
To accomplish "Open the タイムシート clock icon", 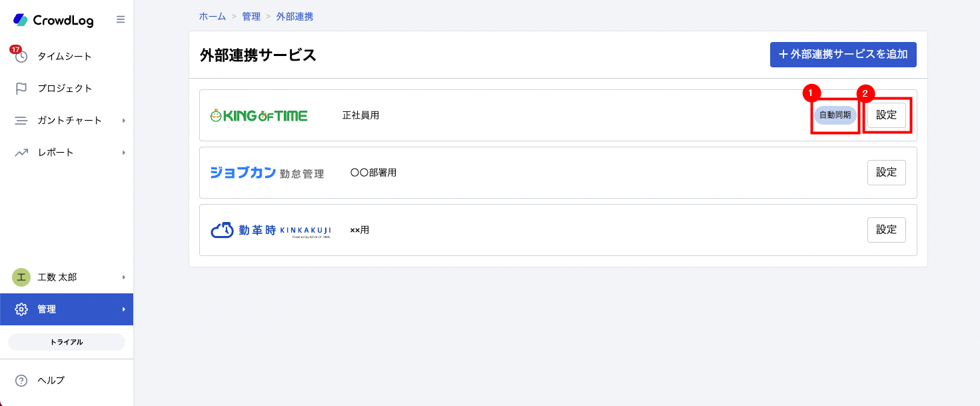I will tap(21, 56).
